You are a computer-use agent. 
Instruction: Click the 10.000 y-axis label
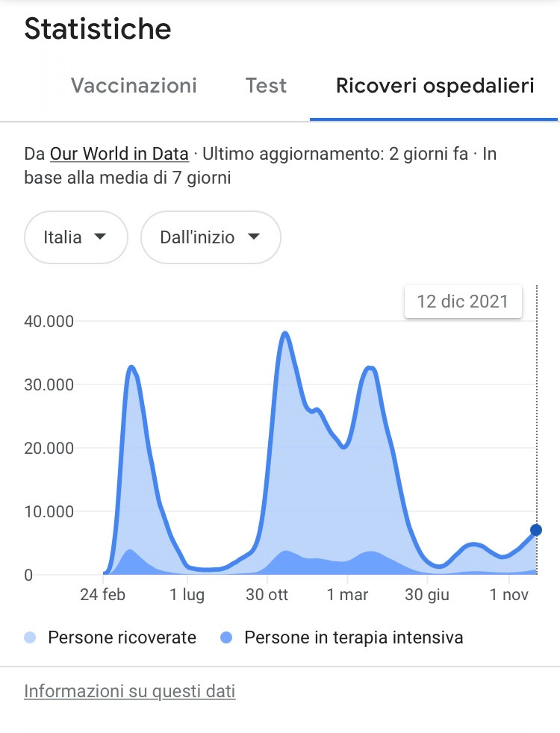point(49,511)
